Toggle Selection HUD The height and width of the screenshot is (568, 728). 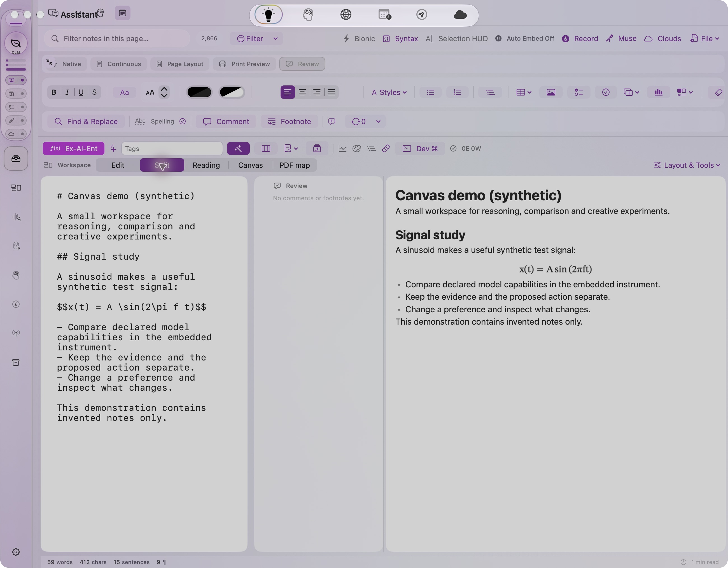[x=456, y=39]
